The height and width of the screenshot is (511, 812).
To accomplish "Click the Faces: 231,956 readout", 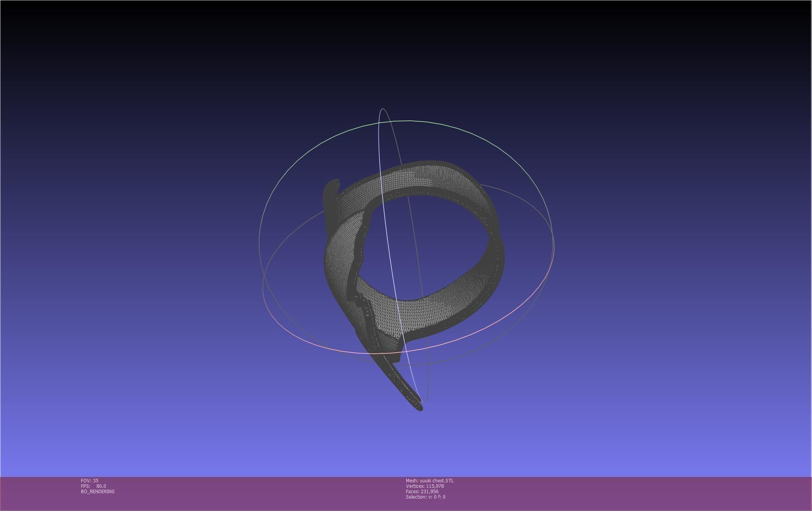I will (422, 491).
